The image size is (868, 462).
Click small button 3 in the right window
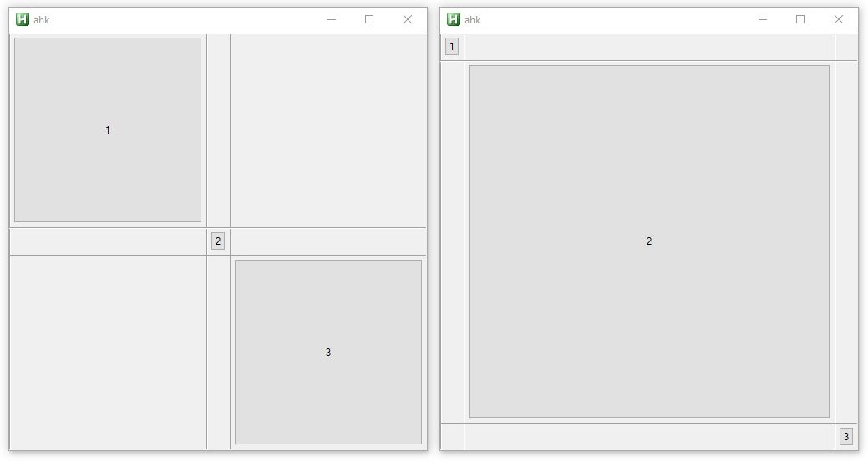pos(845,436)
